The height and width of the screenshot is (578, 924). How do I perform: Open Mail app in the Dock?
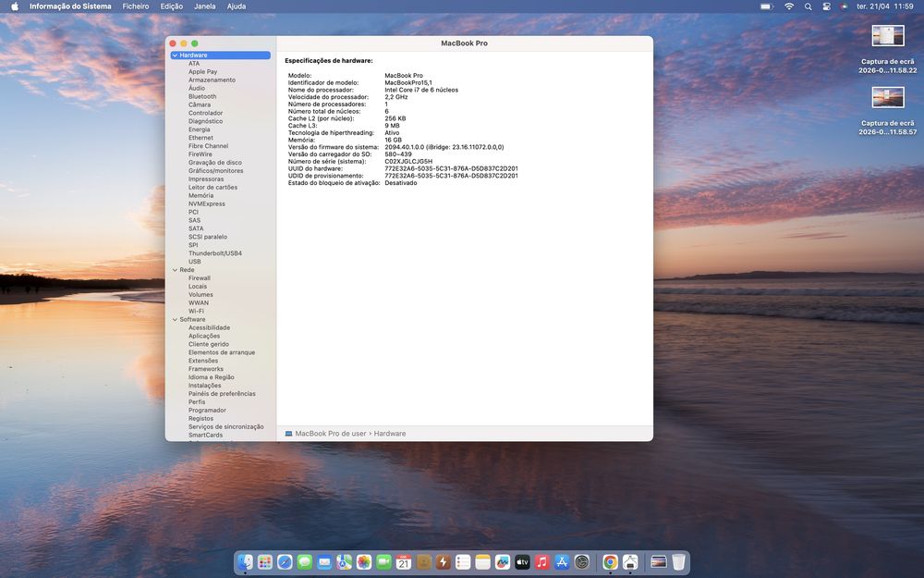pos(324,562)
